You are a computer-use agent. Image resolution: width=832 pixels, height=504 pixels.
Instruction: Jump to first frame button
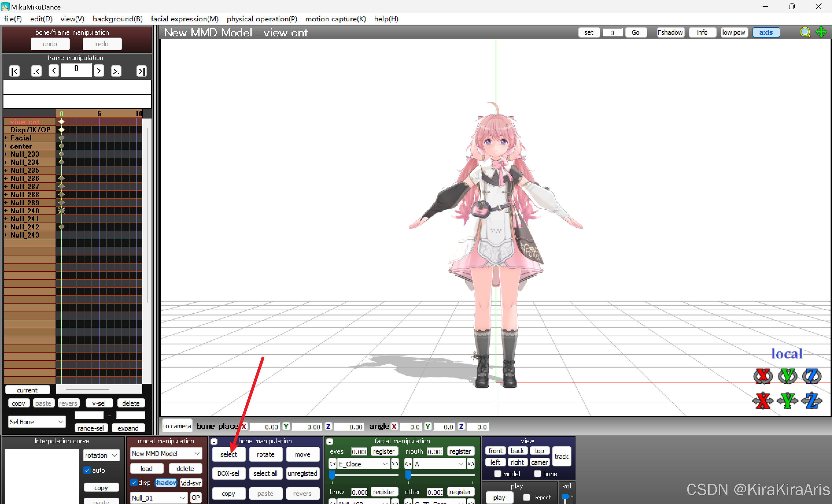pos(14,71)
